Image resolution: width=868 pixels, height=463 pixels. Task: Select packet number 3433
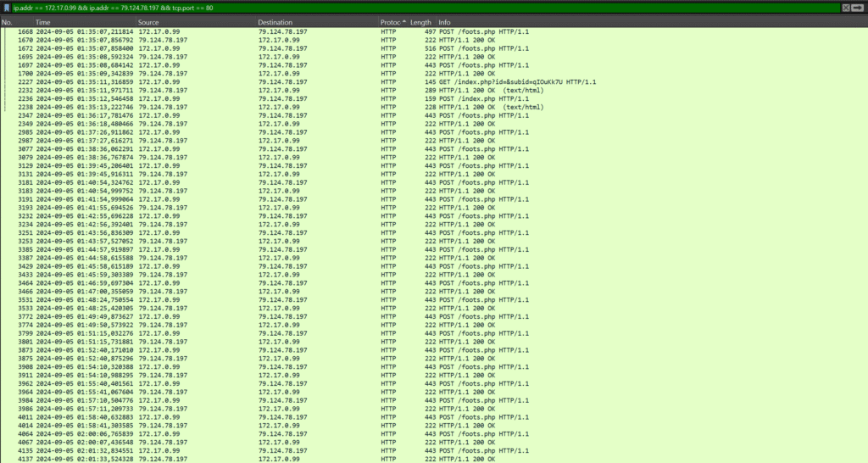(434, 275)
